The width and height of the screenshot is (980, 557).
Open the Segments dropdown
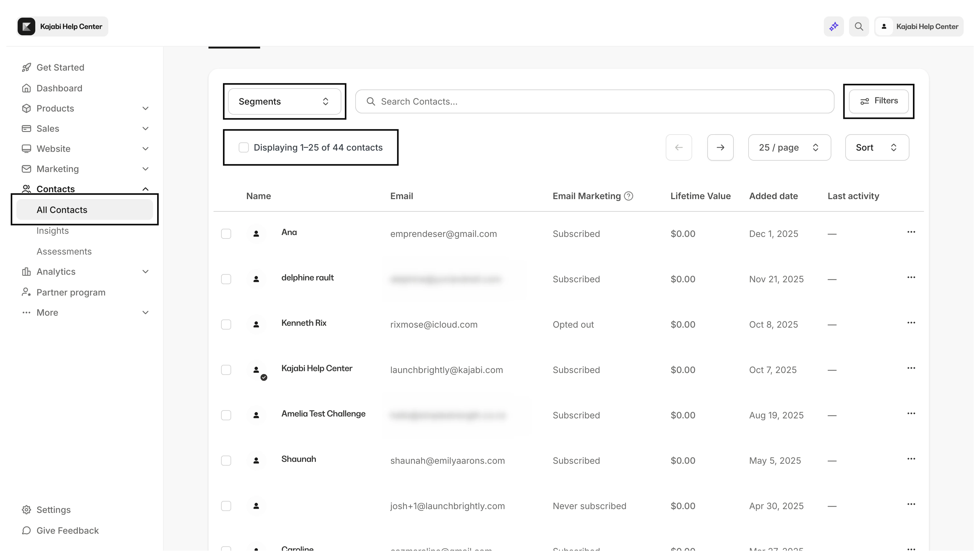284,101
